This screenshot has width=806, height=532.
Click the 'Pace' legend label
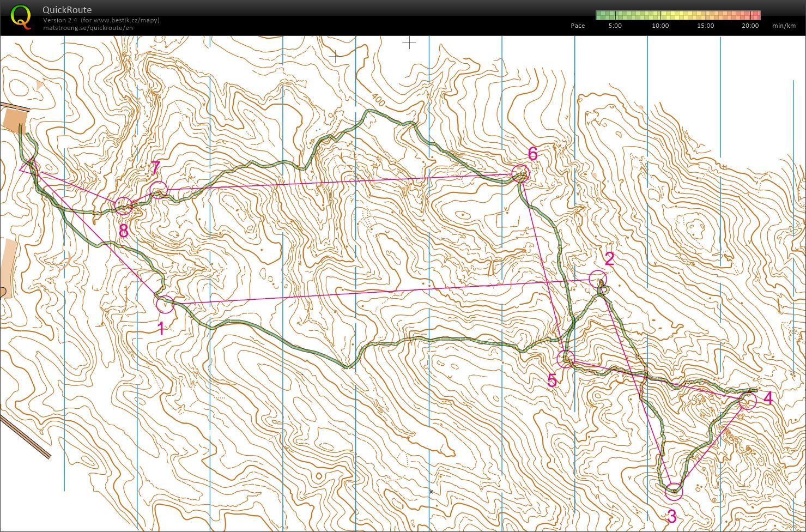(578, 26)
